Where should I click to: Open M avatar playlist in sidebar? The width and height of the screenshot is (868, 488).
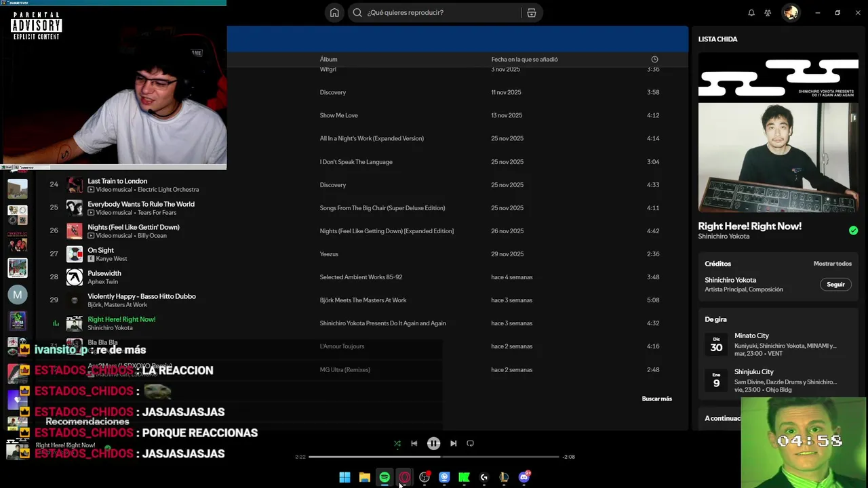(x=18, y=295)
